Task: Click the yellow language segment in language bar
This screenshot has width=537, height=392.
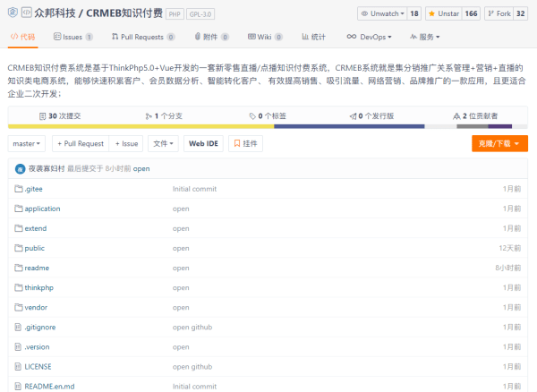Action: [141, 126]
